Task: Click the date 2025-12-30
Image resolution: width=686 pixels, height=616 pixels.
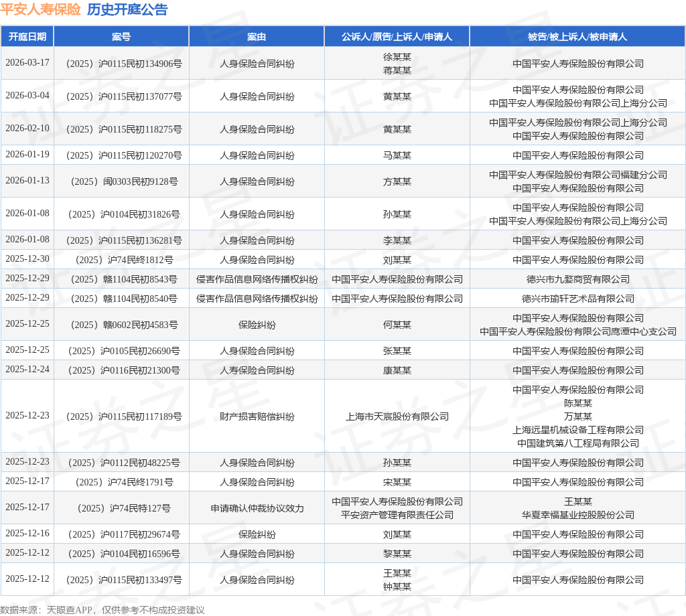Action: click(x=27, y=259)
